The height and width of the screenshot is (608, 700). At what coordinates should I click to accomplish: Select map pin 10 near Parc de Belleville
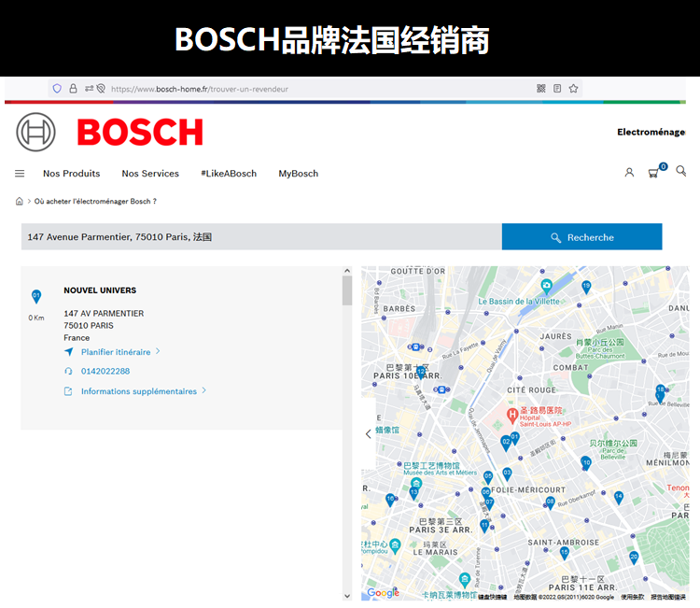[x=586, y=464]
